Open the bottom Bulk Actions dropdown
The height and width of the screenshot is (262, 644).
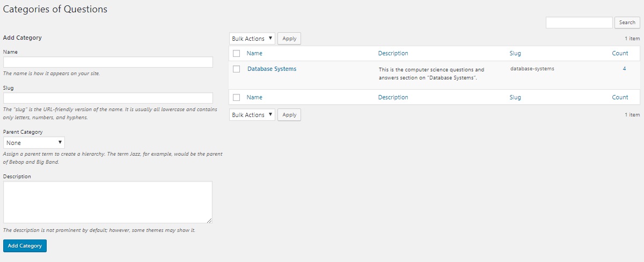pyautogui.click(x=252, y=115)
